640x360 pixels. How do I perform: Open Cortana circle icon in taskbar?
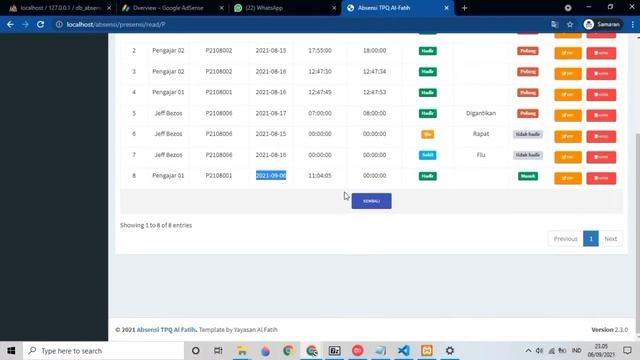click(196, 351)
